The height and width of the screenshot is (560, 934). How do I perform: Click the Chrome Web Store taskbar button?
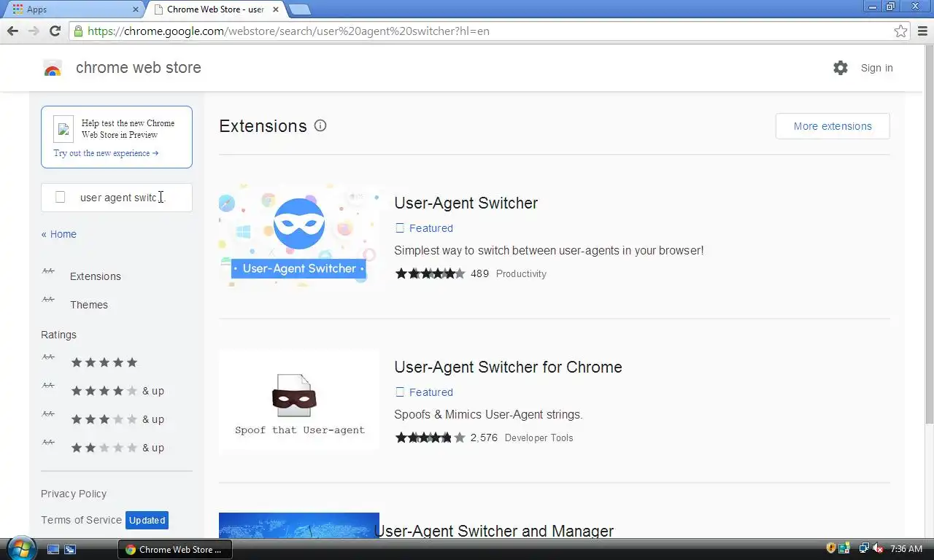tap(175, 549)
